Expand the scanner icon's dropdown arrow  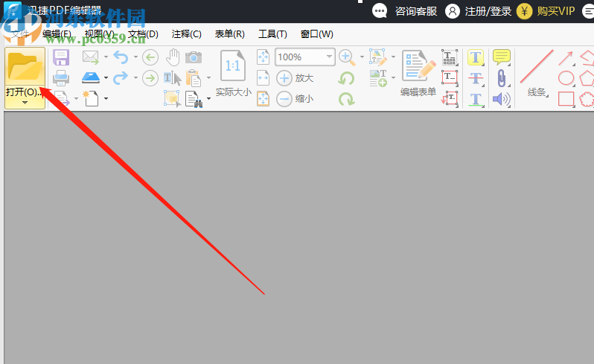click(x=106, y=78)
